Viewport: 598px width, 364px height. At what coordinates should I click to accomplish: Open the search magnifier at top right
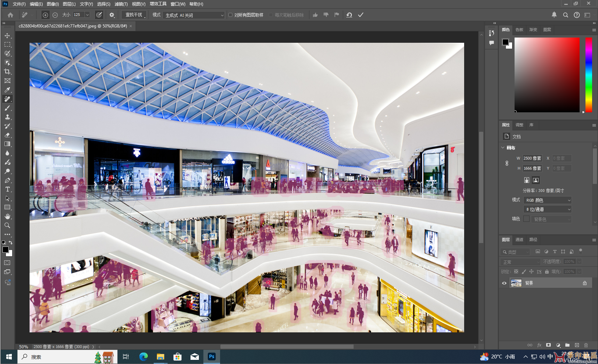coord(565,15)
